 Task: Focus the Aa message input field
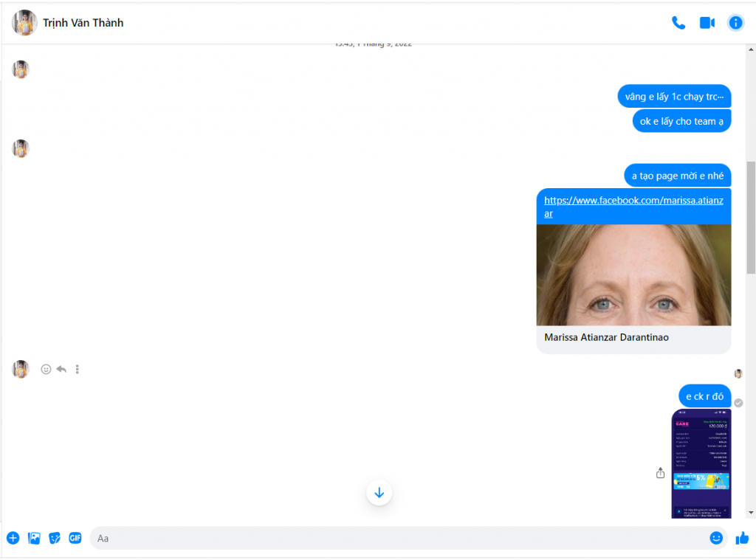click(x=398, y=538)
